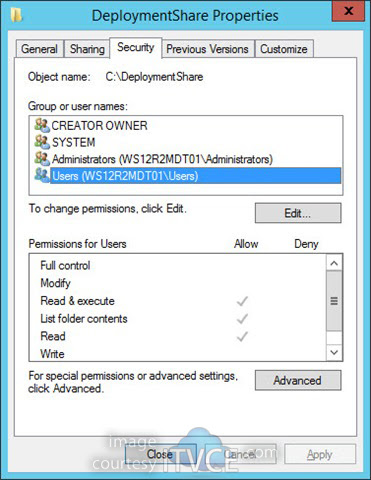This screenshot has width=371, height=480.
Task: Click the Read permission row
Action: pos(177,336)
